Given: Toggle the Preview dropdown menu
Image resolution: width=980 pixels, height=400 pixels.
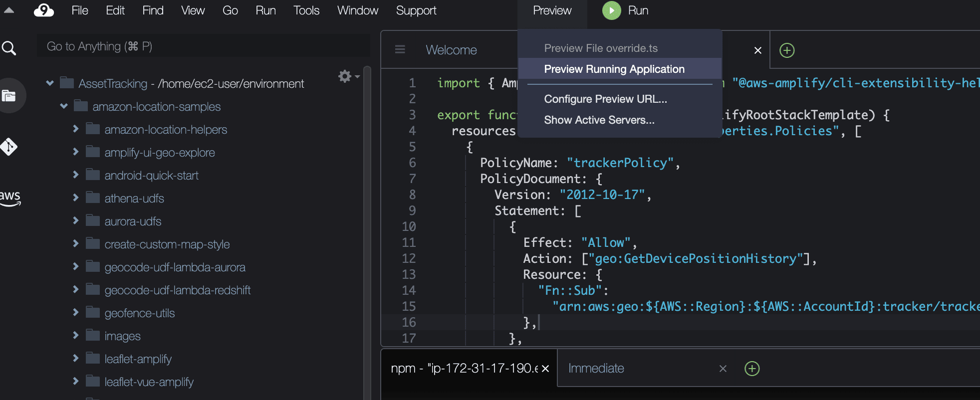Looking at the screenshot, I should click(552, 10).
